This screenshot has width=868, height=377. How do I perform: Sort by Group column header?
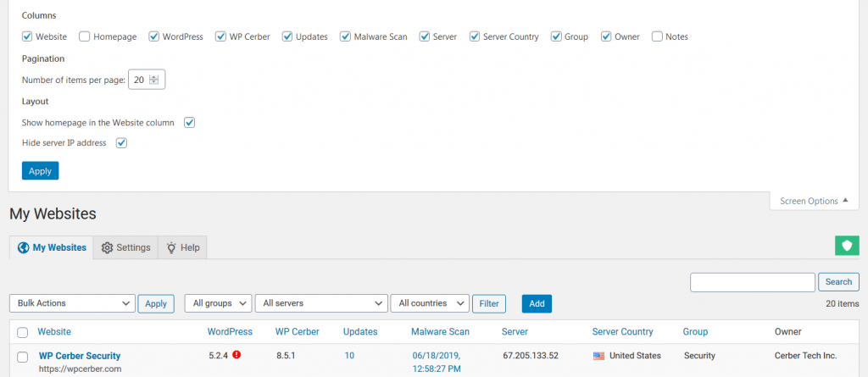point(695,332)
